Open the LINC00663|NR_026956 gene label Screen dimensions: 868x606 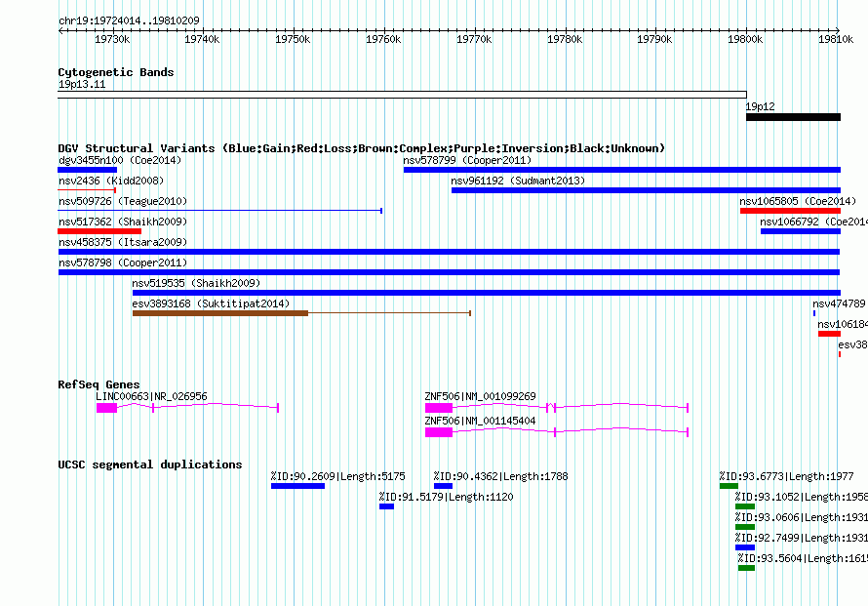click(151, 396)
